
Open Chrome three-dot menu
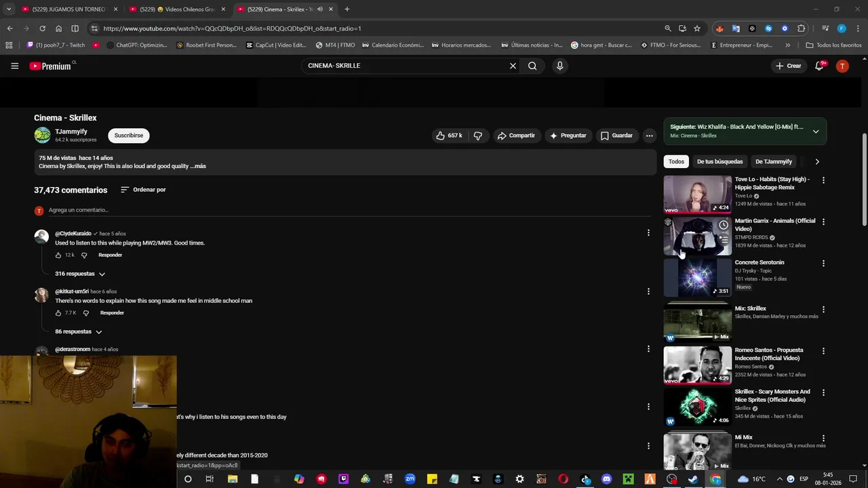(x=856, y=28)
